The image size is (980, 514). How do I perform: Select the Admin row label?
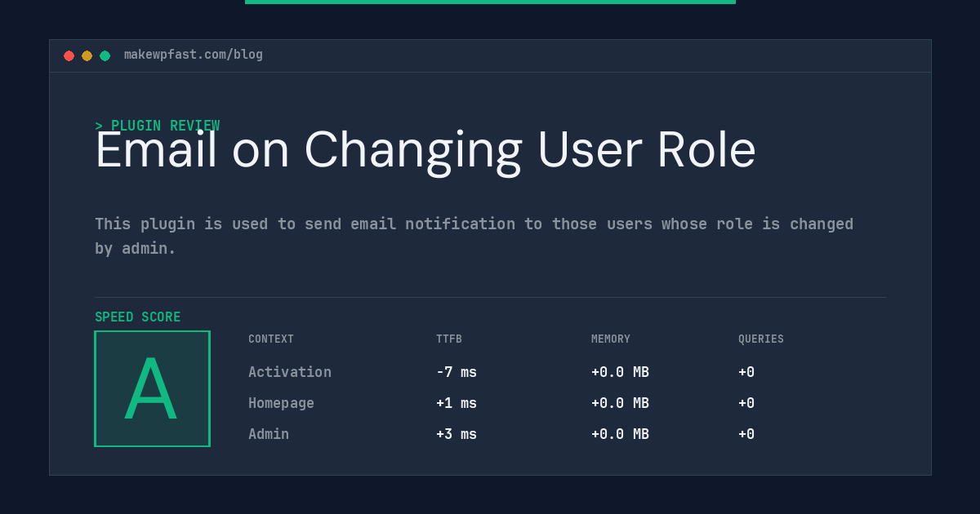click(269, 434)
